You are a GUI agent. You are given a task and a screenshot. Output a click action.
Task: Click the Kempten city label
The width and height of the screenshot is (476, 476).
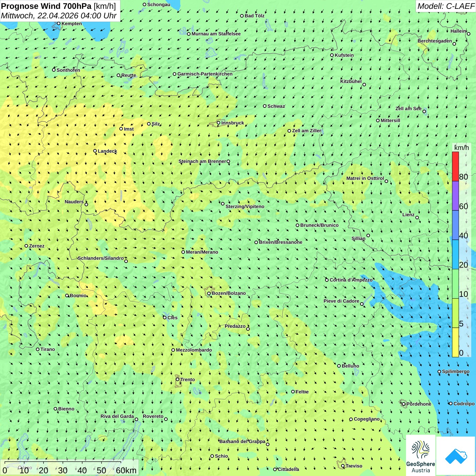pyautogui.click(x=72, y=23)
